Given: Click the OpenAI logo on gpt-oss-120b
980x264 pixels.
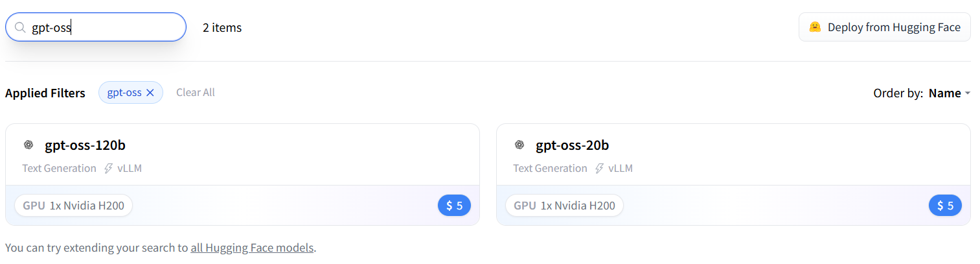Looking at the screenshot, I should [x=28, y=145].
